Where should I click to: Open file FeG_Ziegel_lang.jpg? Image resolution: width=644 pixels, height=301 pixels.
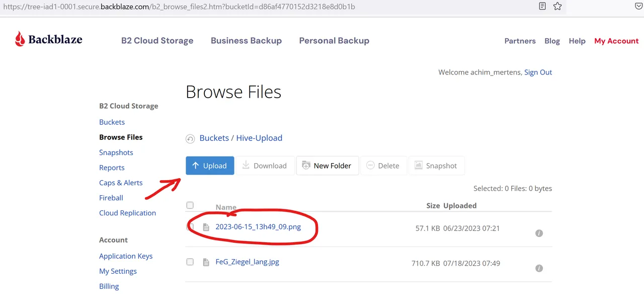(x=247, y=262)
